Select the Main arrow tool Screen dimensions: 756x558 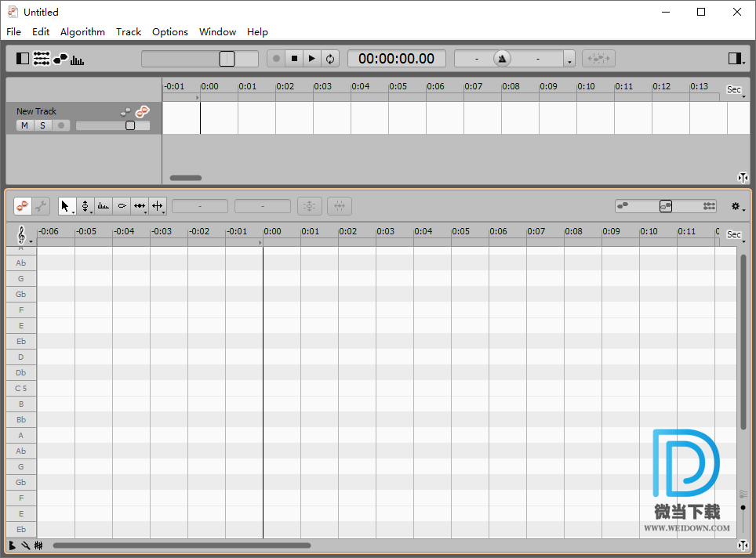click(x=67, y=206)
